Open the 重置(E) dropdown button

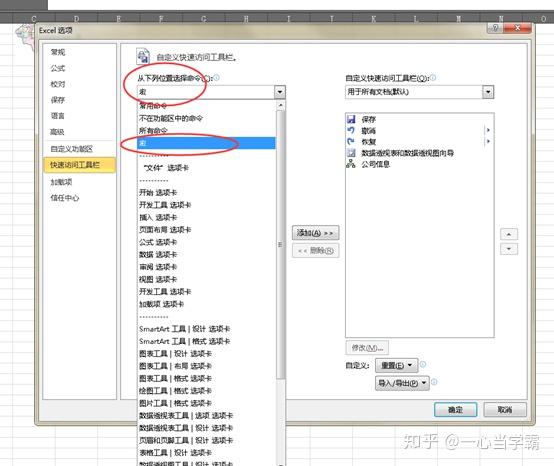pos(396,365)
